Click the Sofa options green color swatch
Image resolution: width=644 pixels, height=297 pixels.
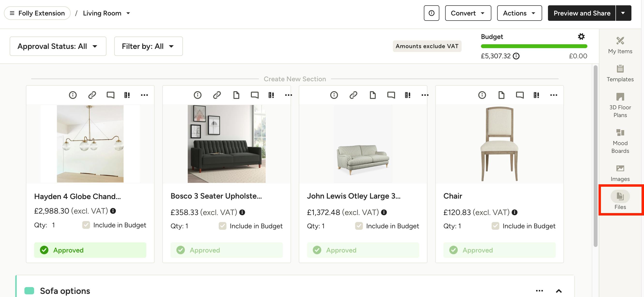click(29, 291)
